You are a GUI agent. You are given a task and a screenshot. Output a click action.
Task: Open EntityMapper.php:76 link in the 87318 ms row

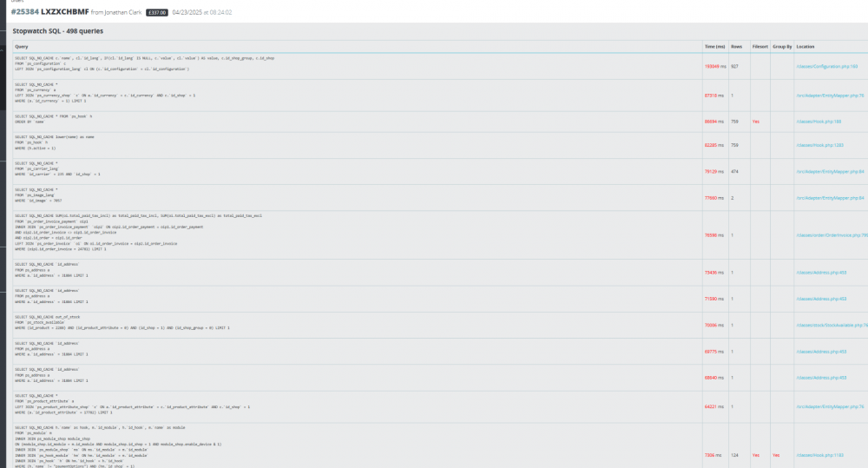click(830, 96)
